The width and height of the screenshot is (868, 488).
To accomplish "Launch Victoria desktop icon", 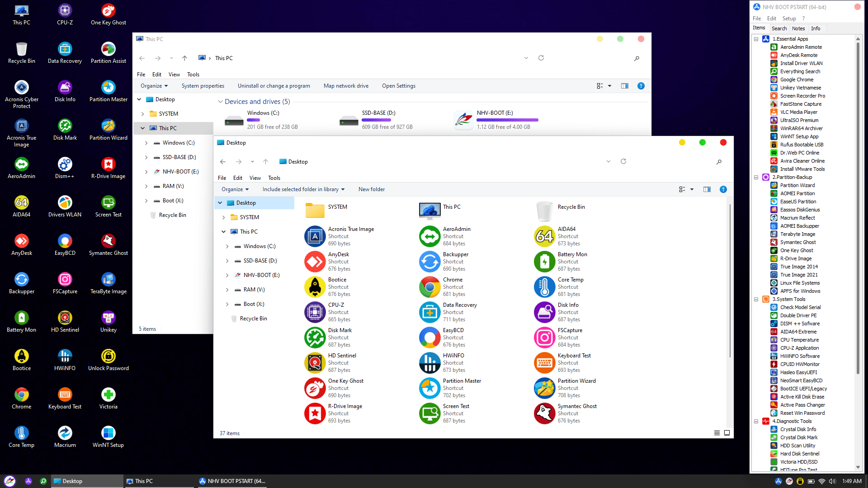I will click(x=108, y=399).
